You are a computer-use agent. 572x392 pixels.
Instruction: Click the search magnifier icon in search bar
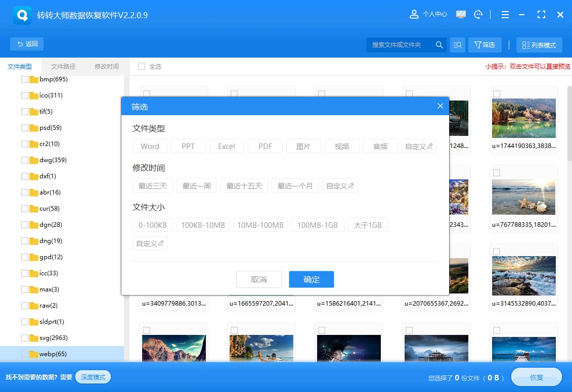point(439,44)
